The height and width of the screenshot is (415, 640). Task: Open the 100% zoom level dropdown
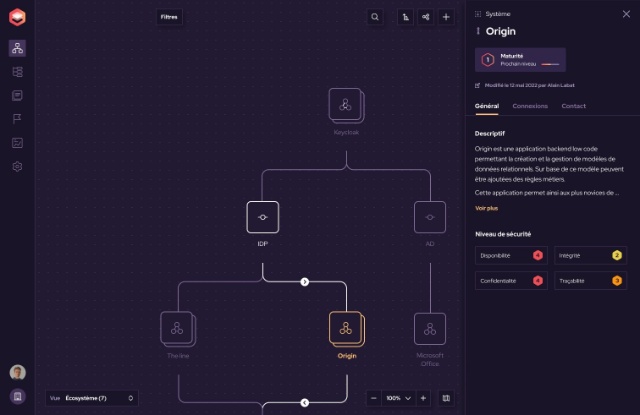point(398,398)
